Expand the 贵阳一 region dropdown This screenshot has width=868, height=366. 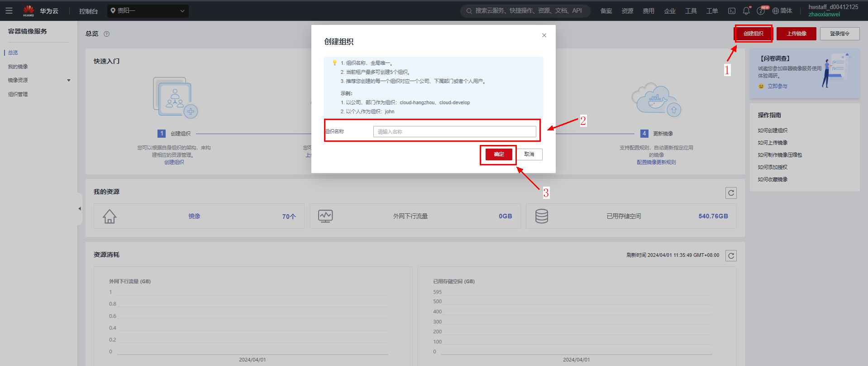[148, 11]
